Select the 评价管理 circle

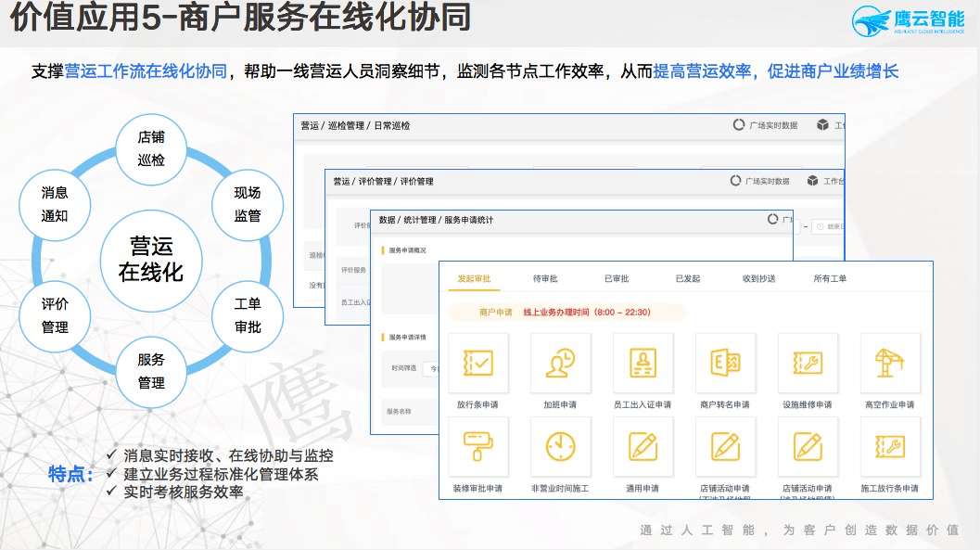tap(55, 315)
